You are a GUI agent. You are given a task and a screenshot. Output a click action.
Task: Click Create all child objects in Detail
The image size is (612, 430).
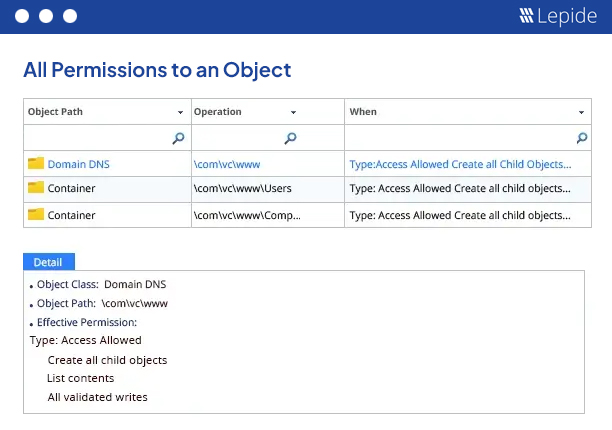[x=107, y=360]
